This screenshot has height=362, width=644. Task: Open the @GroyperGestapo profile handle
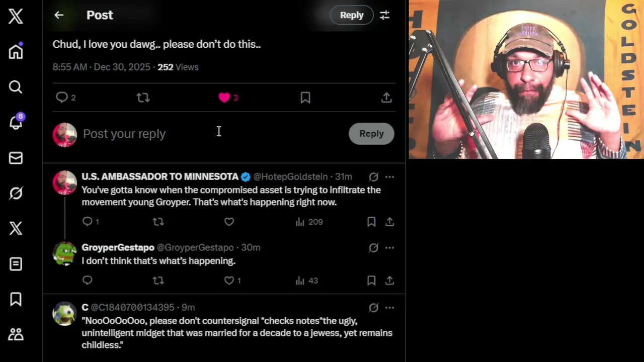click(x=195, y=247)
